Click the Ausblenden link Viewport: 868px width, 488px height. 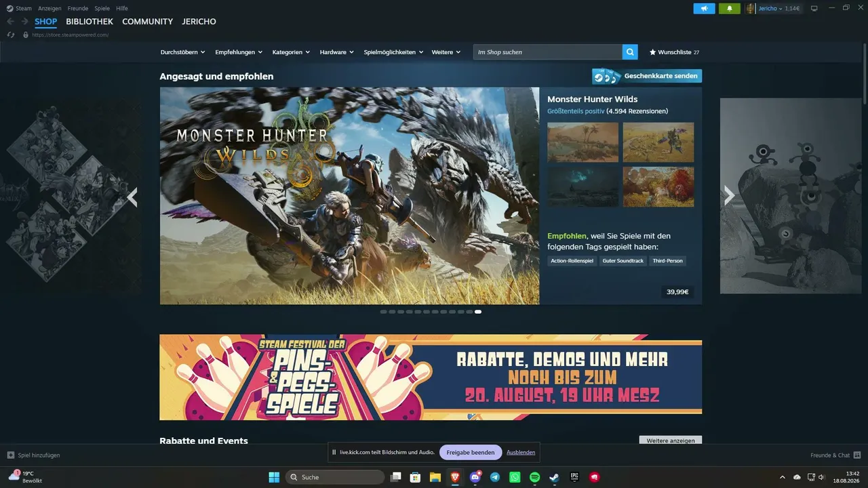pos(521,452)
